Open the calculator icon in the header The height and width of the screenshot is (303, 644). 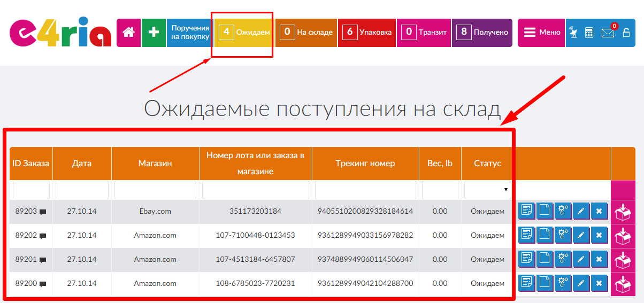tap(589, 33)
